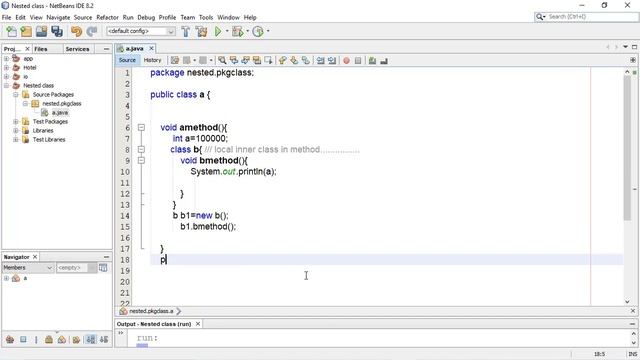Open Profile Project dropdown arrow
640x360 pixels.
(x=268, y=31)
